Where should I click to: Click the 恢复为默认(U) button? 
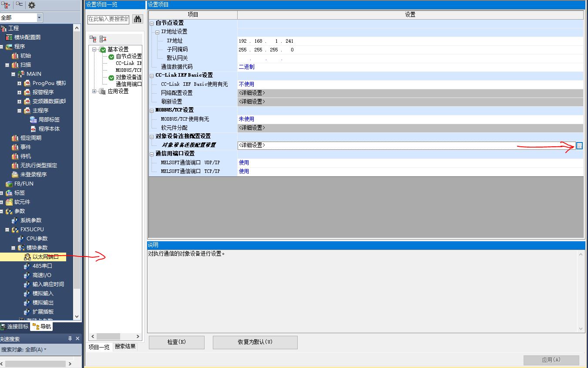point(255,342)
